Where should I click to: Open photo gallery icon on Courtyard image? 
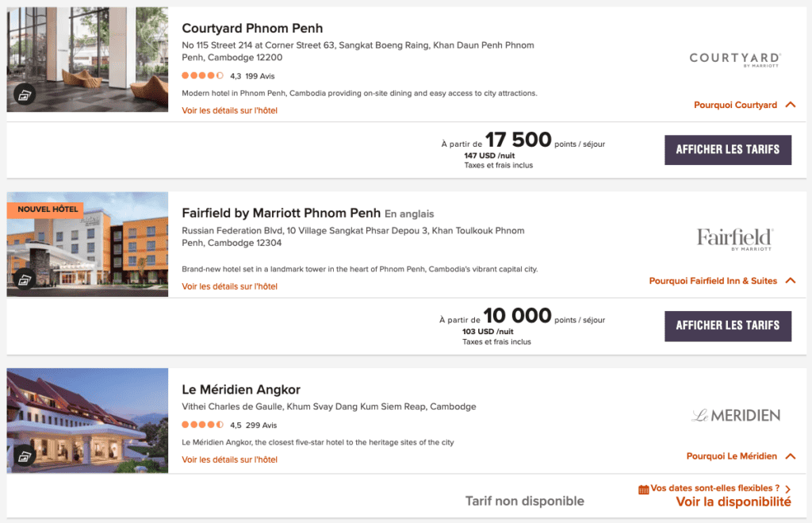(25, 94)
